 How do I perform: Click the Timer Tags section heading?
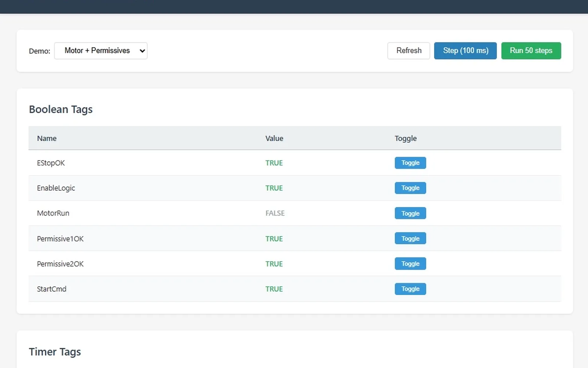pyautogui.click(x=55, y=352)
